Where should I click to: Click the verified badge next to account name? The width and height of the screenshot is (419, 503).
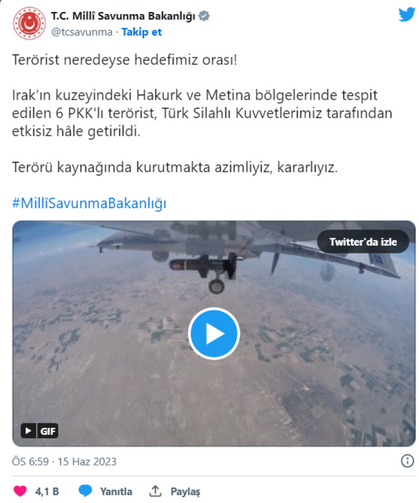pos(204,16)
